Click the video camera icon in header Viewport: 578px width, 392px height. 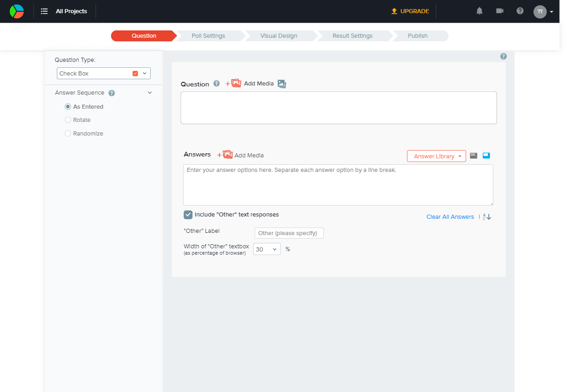pyautogui.click(x=500, y=11)
